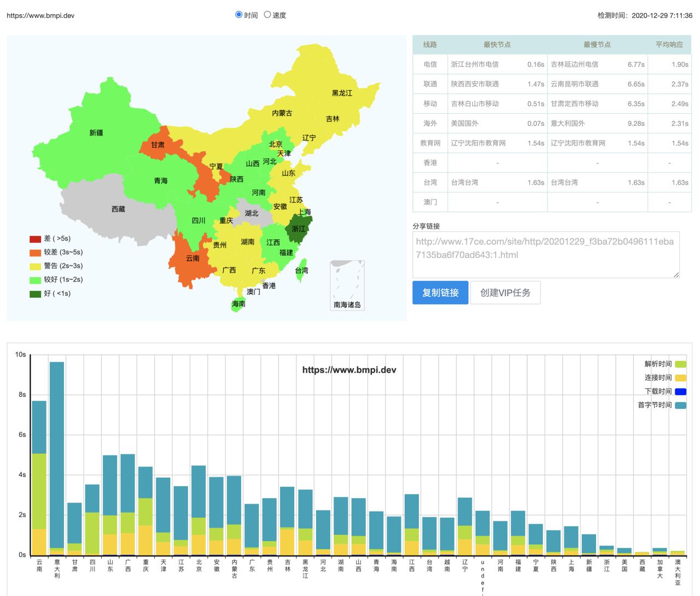Click the 平均响应 column header
This screenshot has height=596, width=700.
tap(669, 45)
